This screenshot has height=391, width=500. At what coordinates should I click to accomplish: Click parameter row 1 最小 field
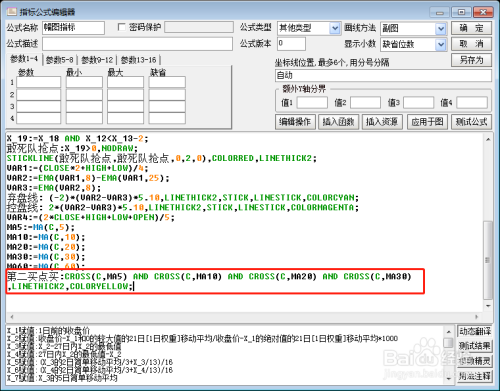point(84,82)
